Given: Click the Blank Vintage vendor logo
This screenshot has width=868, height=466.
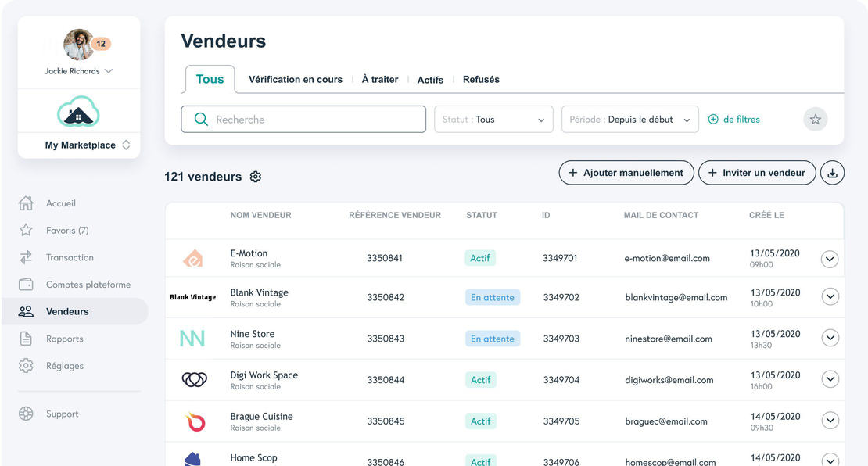Looking at the screenshot, I should click(x=192, y=297).
